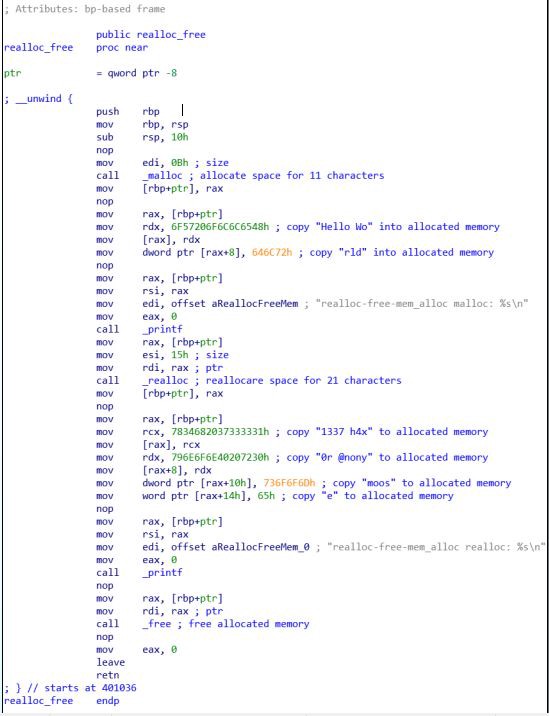Click the realloc_free endp label
This screenshot has height=716, width=549.
[x=62, y=701]
